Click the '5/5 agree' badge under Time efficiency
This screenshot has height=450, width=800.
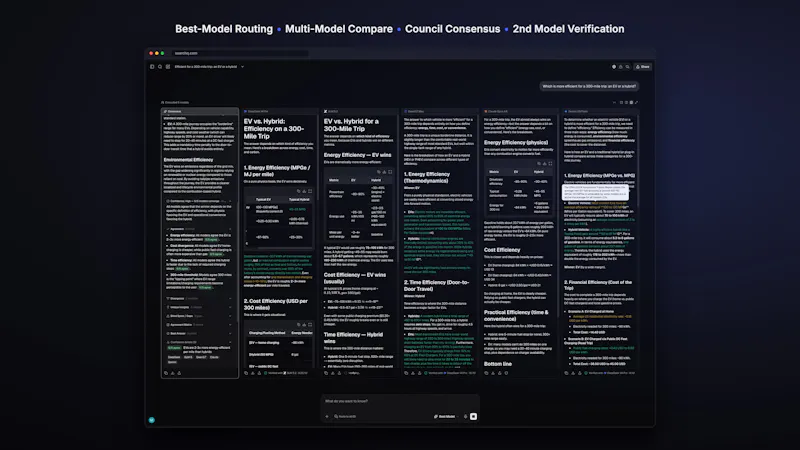182,268
